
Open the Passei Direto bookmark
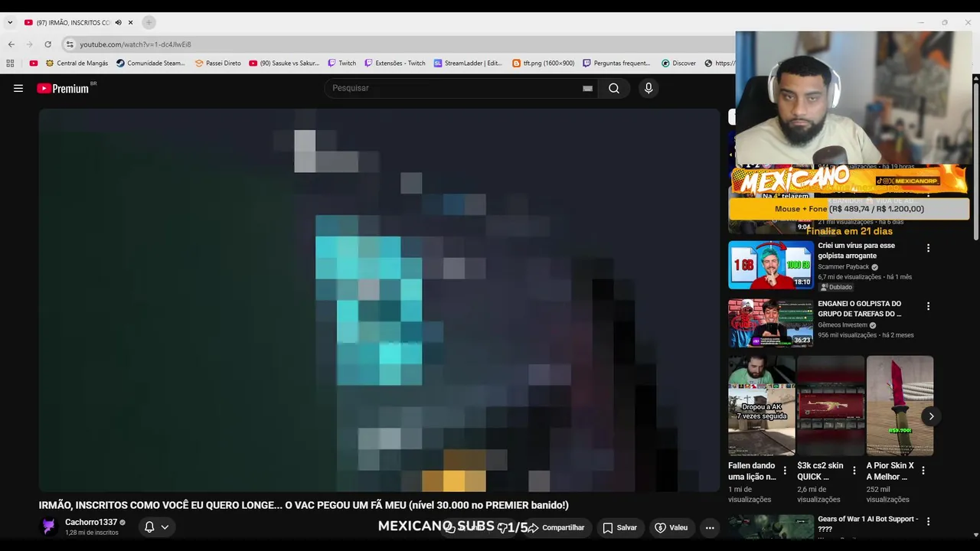(217, 64)
